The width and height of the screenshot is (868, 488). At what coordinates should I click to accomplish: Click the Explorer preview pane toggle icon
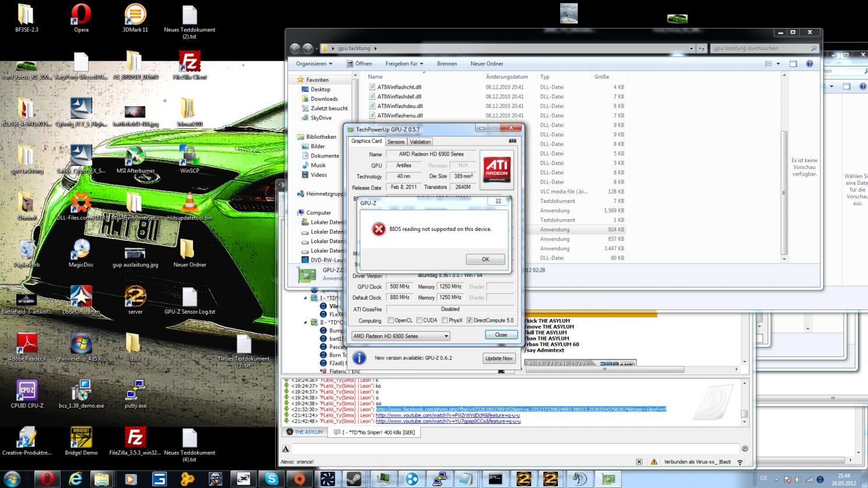(793, 64)
